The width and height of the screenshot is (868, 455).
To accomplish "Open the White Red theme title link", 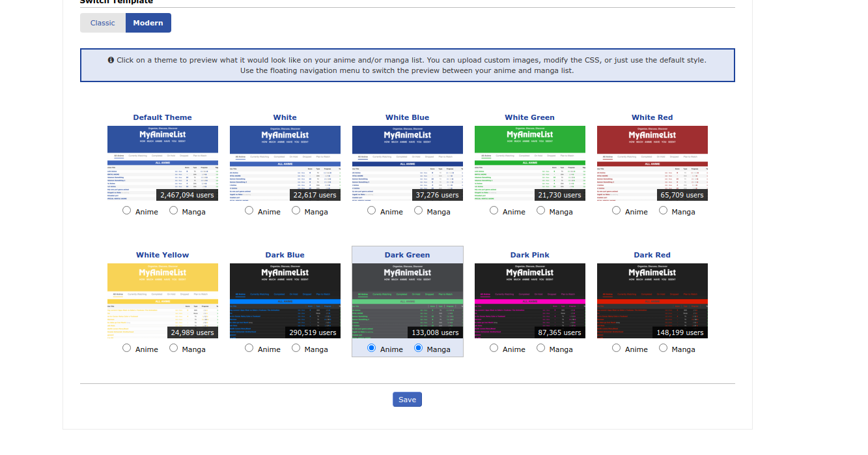I will click(x=652, y=117).
